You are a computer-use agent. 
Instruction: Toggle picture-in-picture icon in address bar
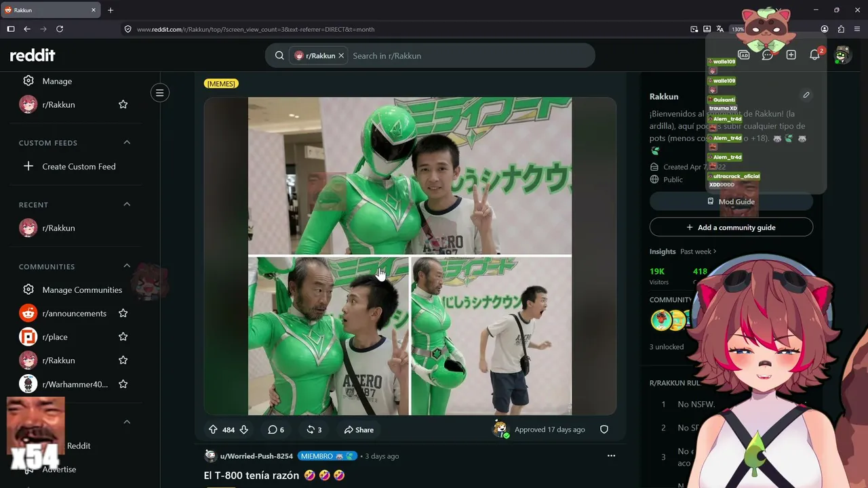tap(694, 29)
